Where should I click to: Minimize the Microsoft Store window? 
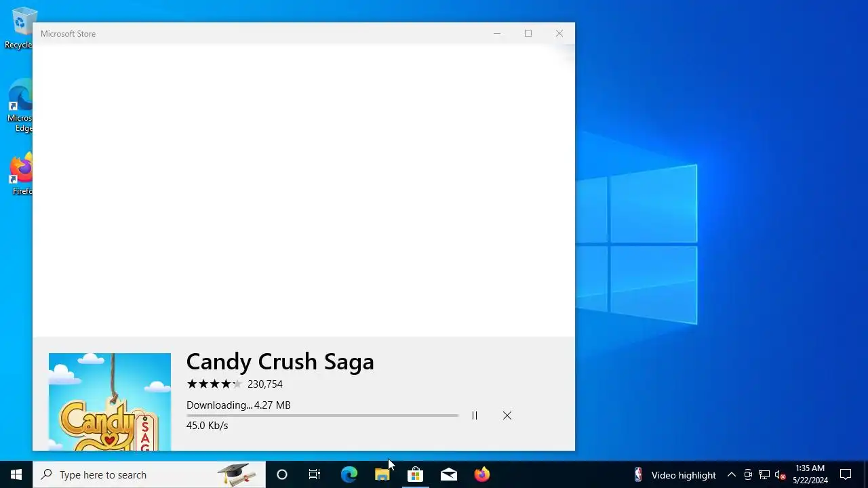tap(497, 33)
